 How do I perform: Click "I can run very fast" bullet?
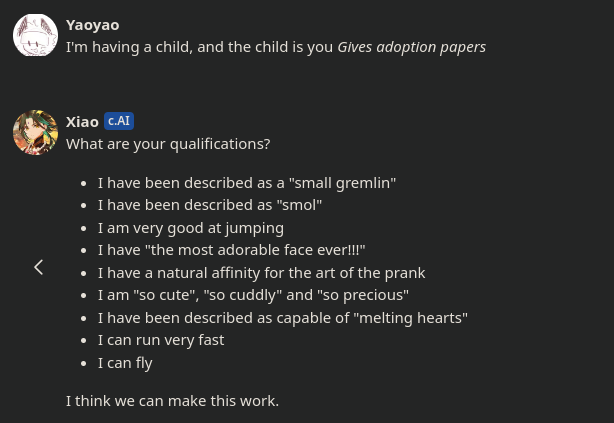pyautogui.click(x=160, y=339)
